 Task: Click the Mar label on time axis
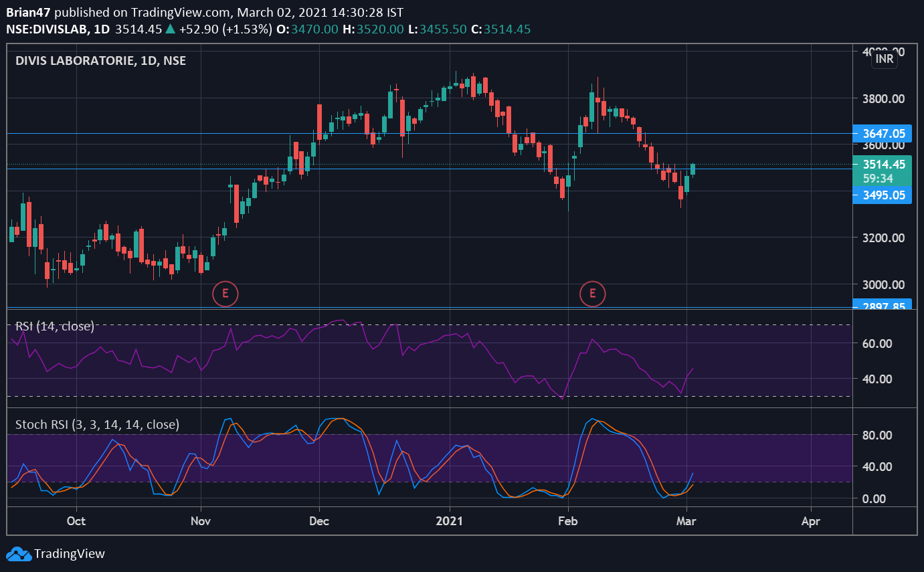click(x=686, y=520)
